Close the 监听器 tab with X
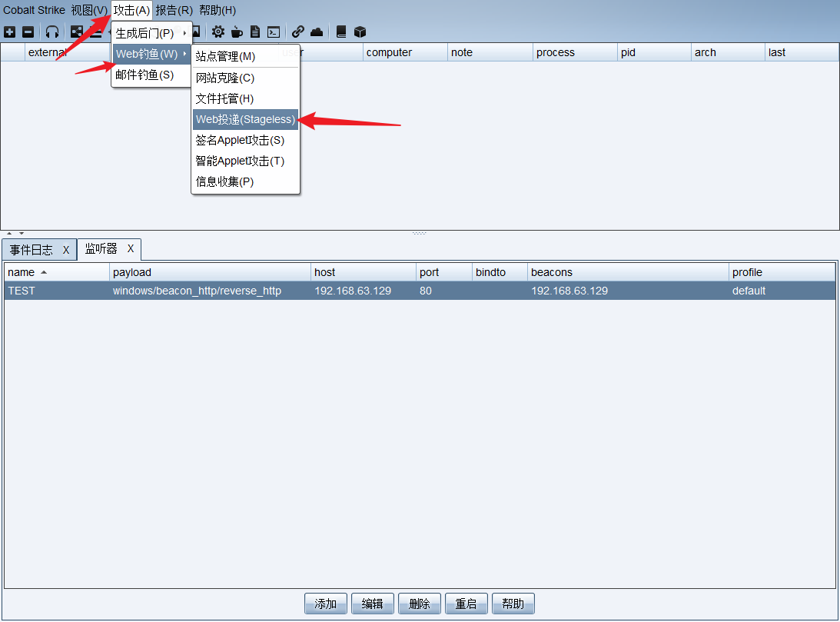Image resolution: width=840 pixels, height=622 pixels. (130, 248)
